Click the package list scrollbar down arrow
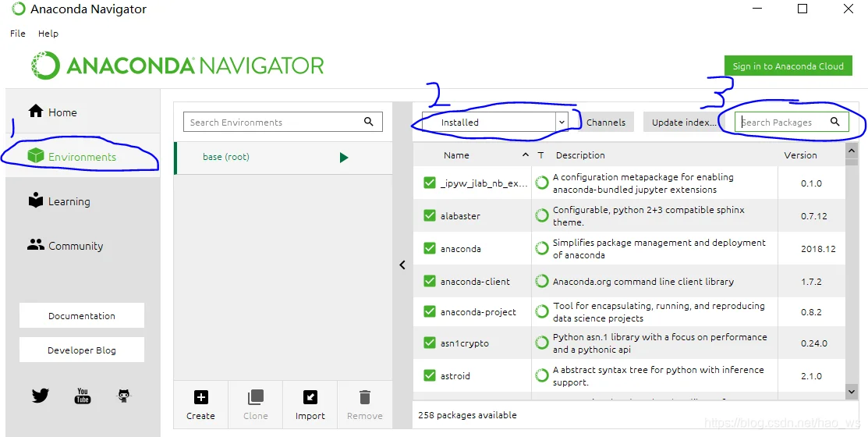868x437 pixels. 852,392
